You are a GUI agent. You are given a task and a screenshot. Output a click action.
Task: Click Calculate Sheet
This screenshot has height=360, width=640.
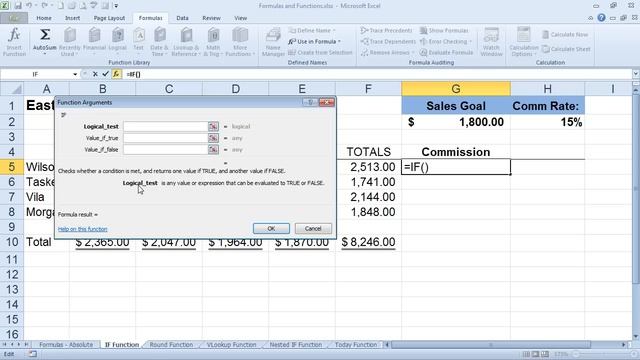click(566, 49)
